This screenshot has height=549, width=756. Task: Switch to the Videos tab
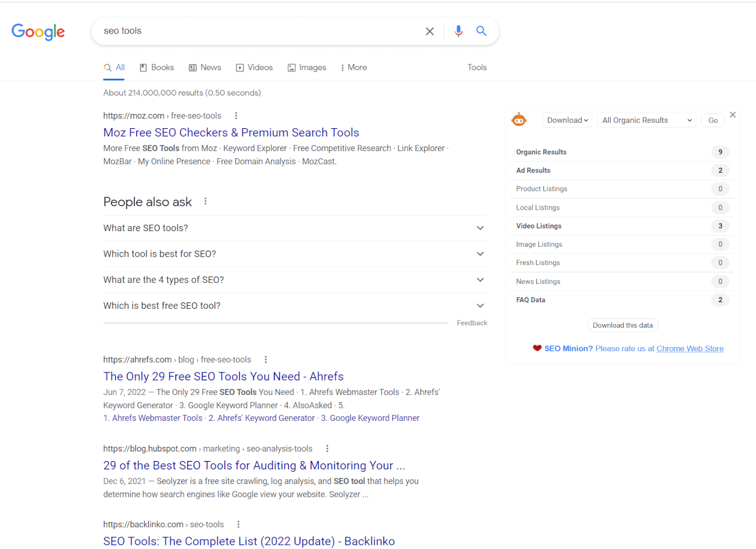tap(254, 67)
